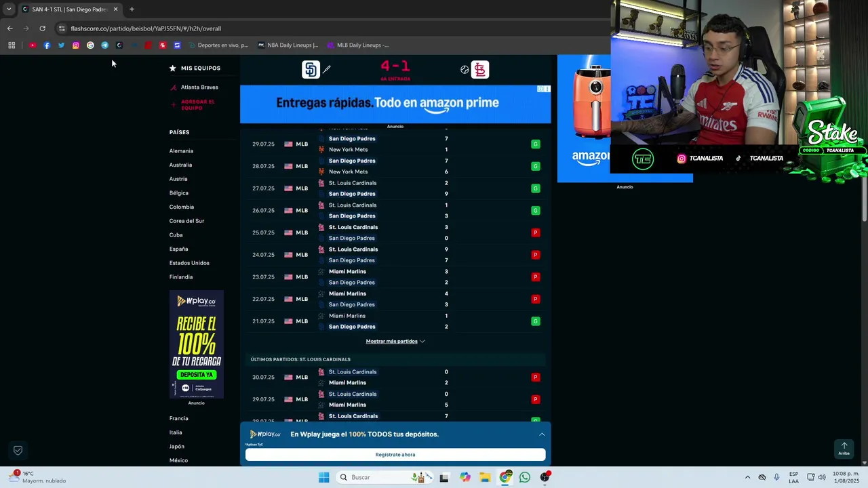Click the St. Louis Cardinals logo in header
Image resolution: width=868 pixels, height=488 pixels.
point(480,69)
